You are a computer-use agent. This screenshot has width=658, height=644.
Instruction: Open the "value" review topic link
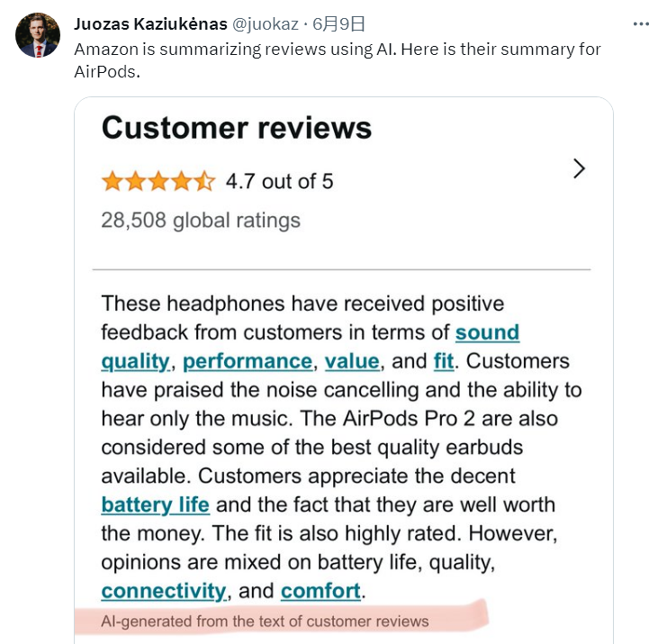click(x=352, y=361)
